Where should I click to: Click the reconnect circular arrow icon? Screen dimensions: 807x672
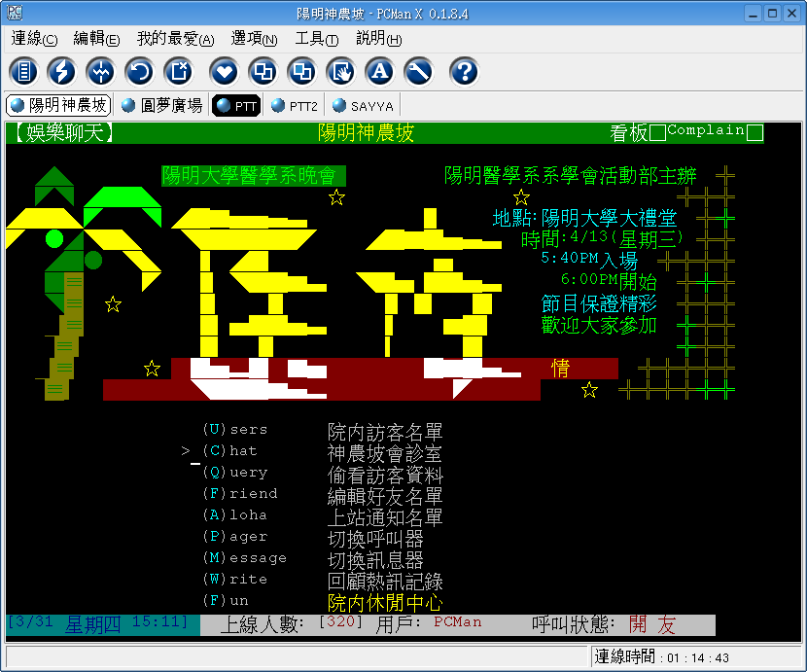pos(140,72)
